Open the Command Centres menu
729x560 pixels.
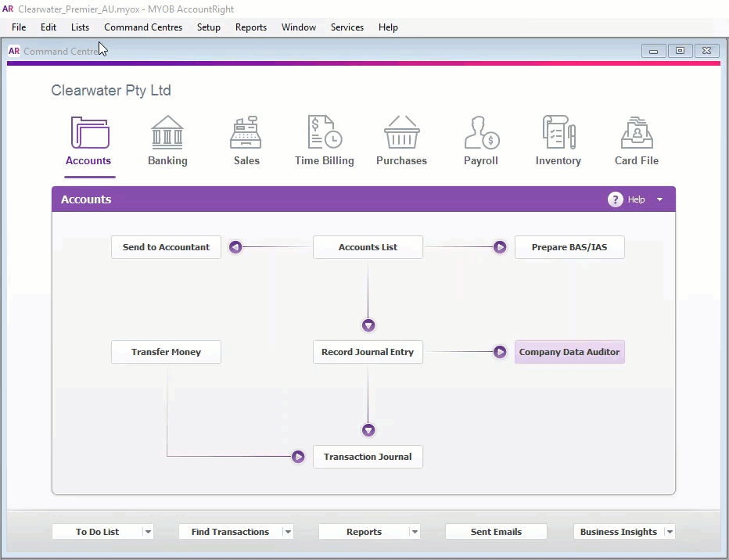pyautogui.click(x=143, y=27)
